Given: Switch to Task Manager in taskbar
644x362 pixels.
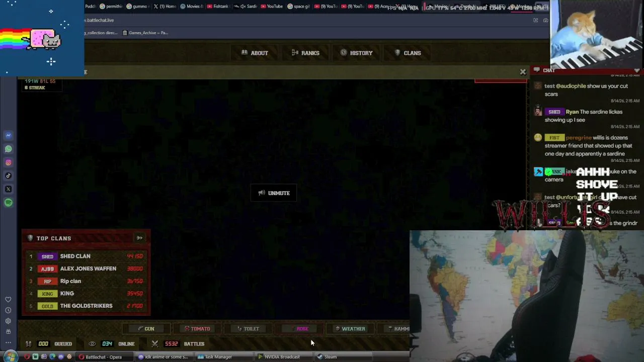Looking at the screenshot, I should click(x=223, y=357).
